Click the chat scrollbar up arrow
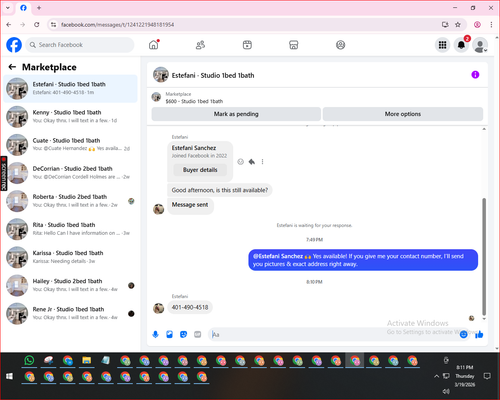Image resolution: width=500 pixels, height=400 pixels. [484, 129]
